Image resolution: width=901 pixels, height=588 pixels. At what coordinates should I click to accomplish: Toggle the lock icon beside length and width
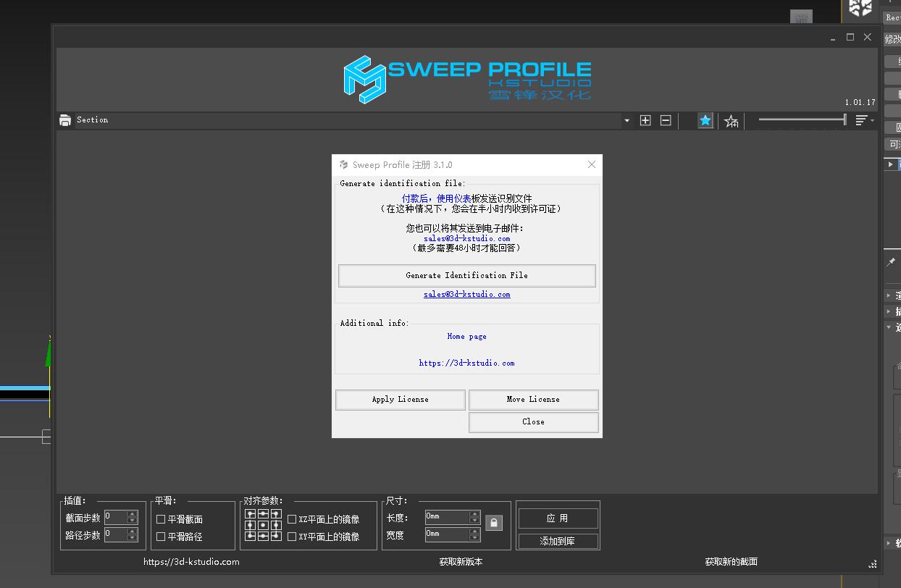494,522
